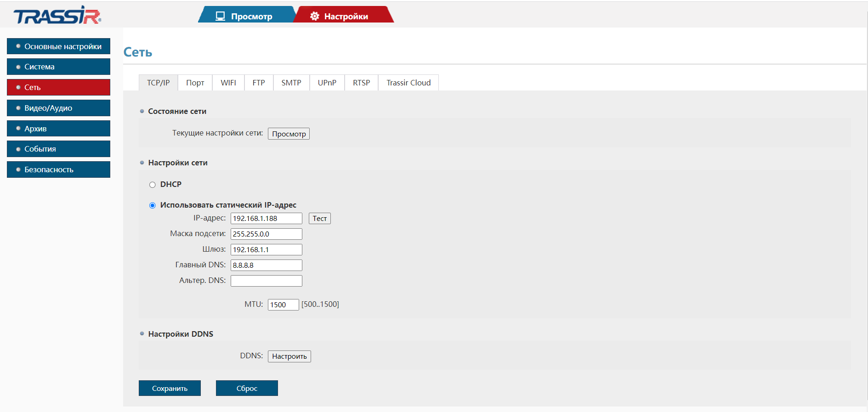Click the Настройки сети section title
The width and height of the screenshot is (868, 412).
[x=178, y=163]
